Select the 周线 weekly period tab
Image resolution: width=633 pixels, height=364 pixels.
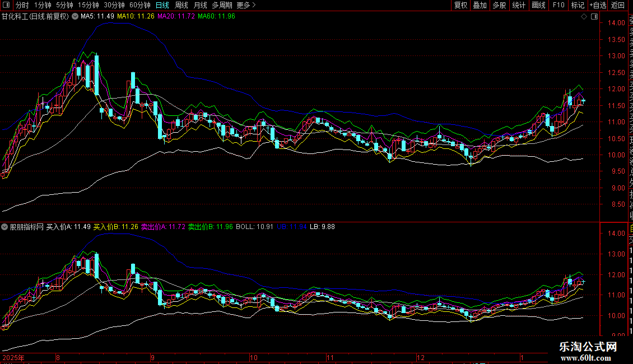pos(181,5)
